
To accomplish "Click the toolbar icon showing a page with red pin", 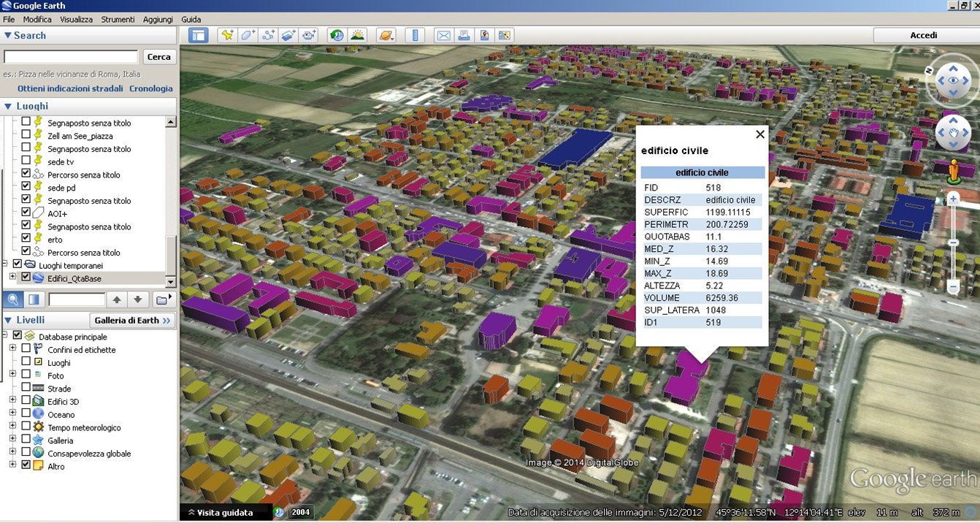I will (484, 35).
